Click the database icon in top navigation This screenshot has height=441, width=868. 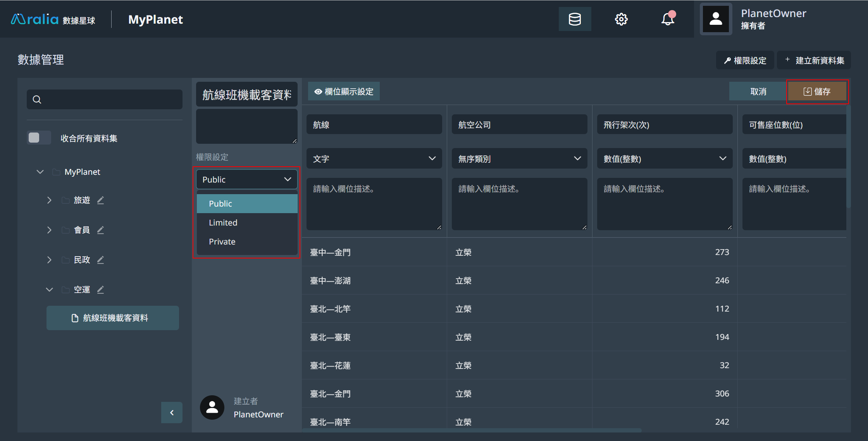pos(575,19)
